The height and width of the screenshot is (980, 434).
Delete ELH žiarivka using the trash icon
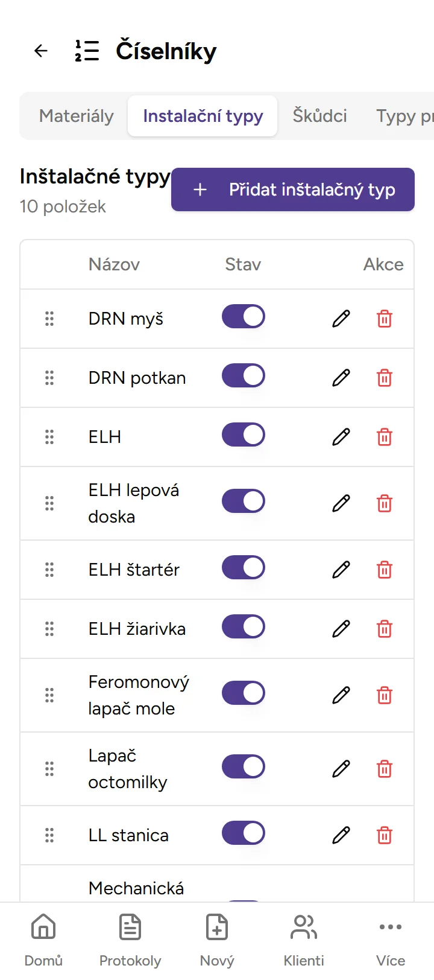coord(385,628)
